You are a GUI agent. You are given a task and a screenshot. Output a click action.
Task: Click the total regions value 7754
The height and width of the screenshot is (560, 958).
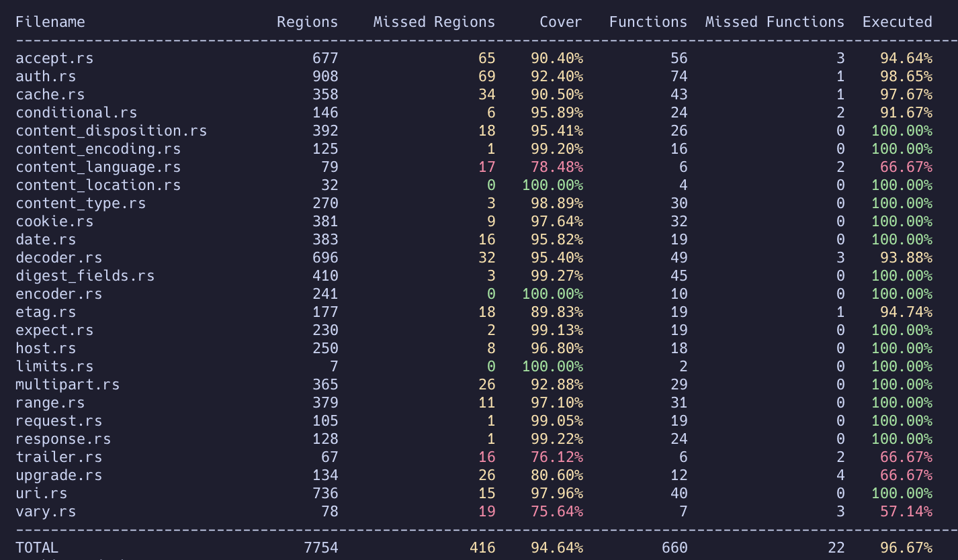(x=321, y=548)
